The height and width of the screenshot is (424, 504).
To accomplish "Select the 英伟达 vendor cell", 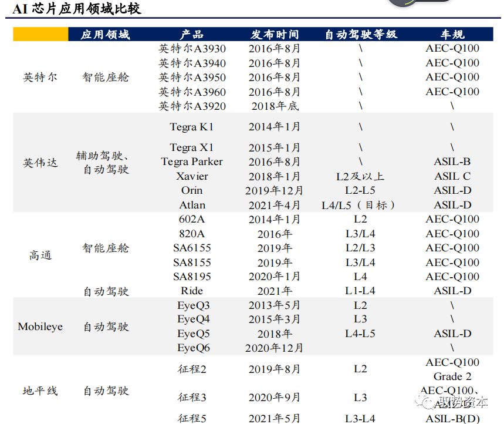I will (40, 163).
